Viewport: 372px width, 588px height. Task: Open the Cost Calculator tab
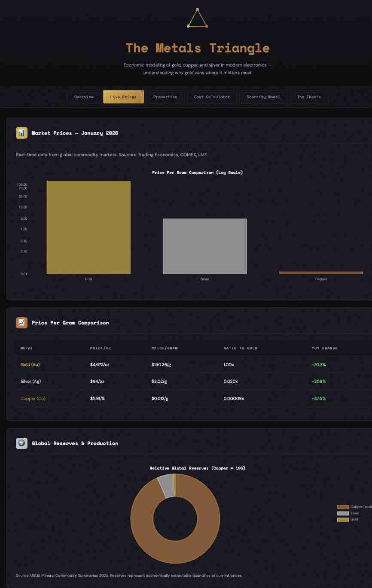pos(212,97)
